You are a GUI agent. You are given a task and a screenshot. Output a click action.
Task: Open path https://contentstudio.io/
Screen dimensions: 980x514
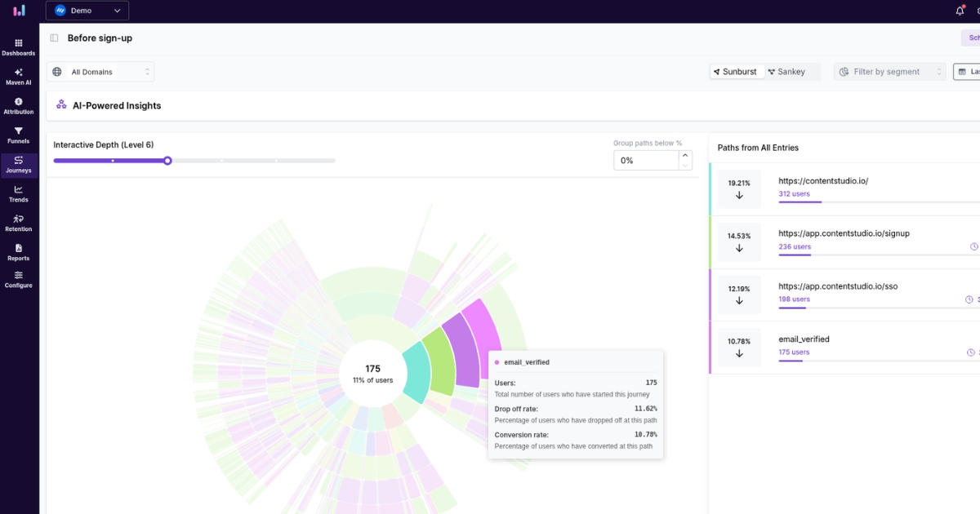coord(823,181)
